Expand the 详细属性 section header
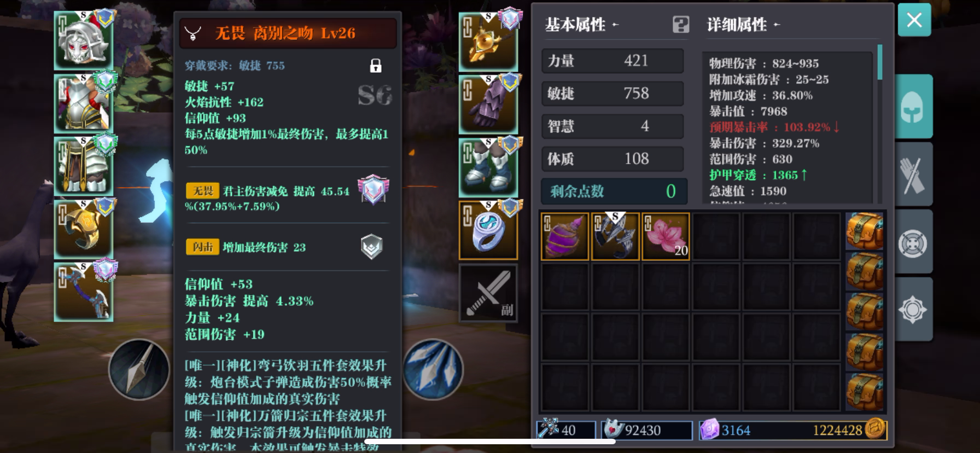Screen dimensions: 980x453 [743, 25]
